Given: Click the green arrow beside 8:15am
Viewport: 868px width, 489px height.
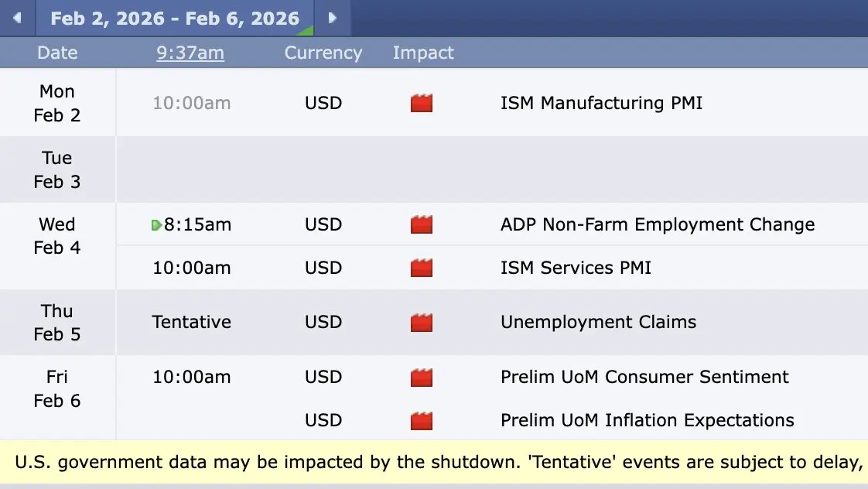Looking at the screenshot, I should [x=156, y=224].
